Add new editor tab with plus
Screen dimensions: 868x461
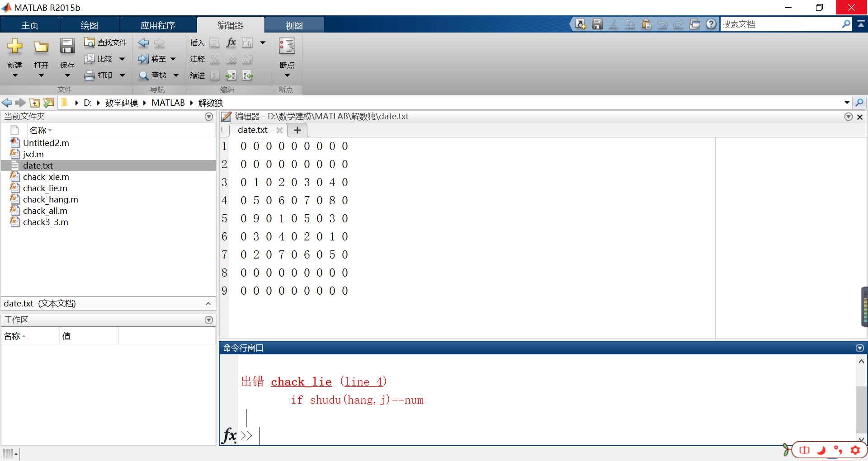tap(297, 130)
